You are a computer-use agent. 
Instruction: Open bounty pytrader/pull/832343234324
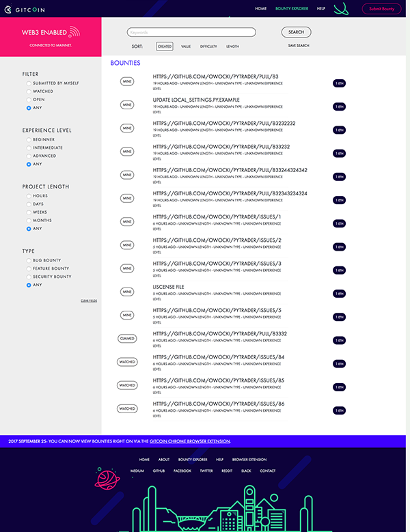click(x=230, y=193)
